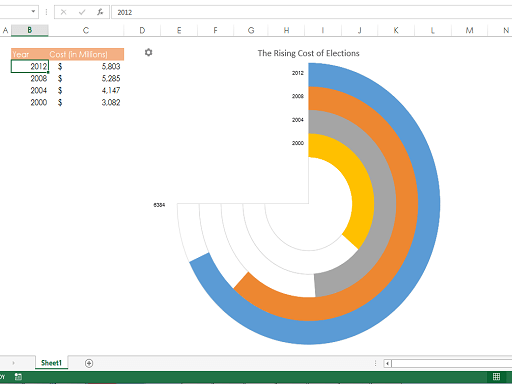Click the gear icon beside the chart
Screen dimensions: 512x384
pyautogui.click(x=148, y=52)
